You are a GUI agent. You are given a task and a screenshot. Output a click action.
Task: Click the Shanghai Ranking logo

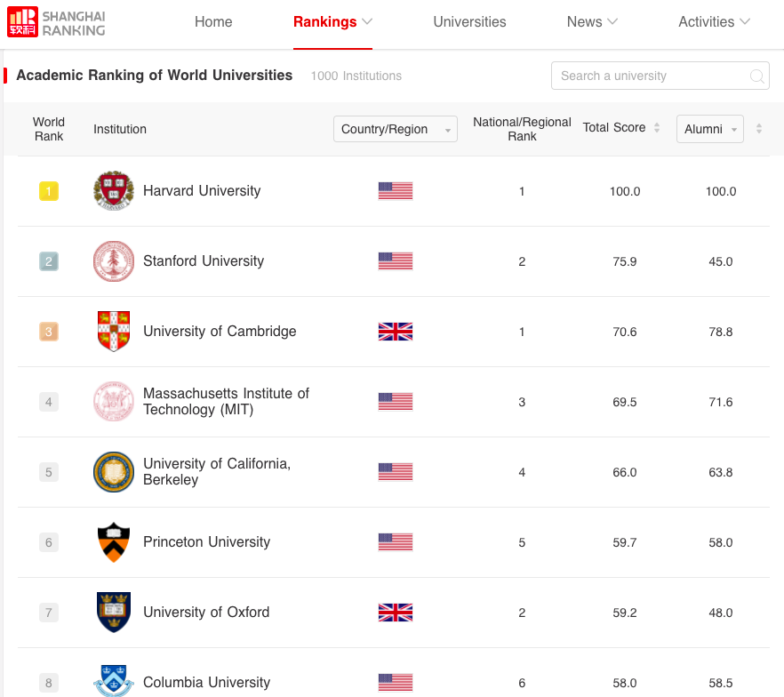(55, 24)
